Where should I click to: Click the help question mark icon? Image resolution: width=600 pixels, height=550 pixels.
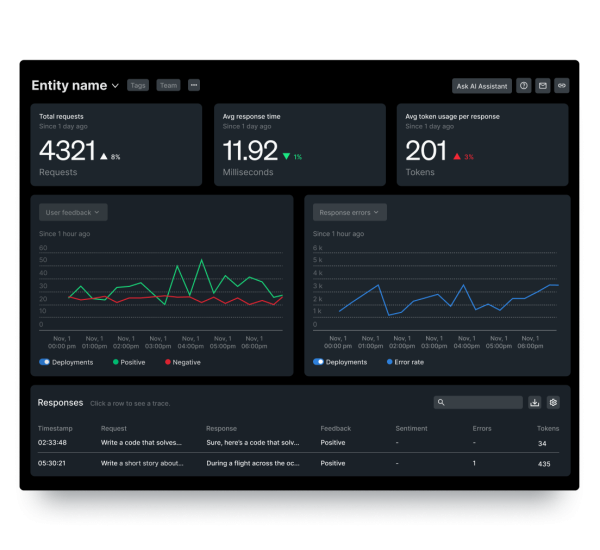pos(524,86)
